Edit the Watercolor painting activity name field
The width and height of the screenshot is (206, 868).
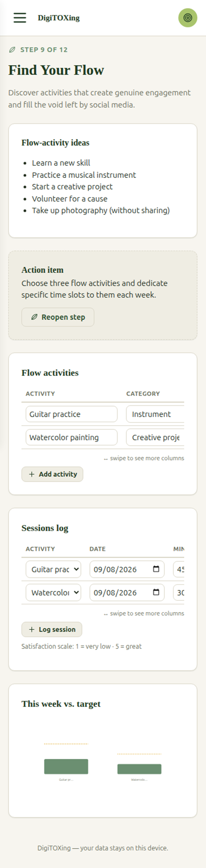pos(71,437)
